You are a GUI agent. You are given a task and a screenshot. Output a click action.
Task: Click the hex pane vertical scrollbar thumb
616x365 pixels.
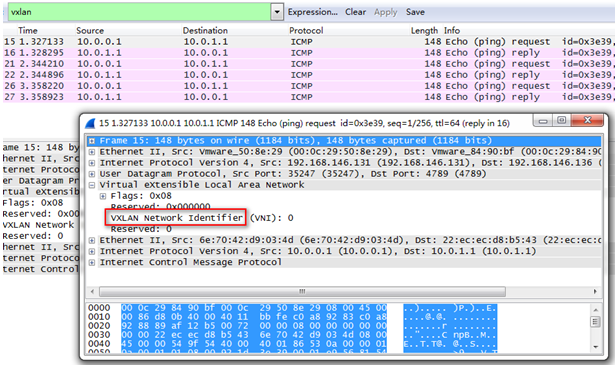tap(596, 322)
